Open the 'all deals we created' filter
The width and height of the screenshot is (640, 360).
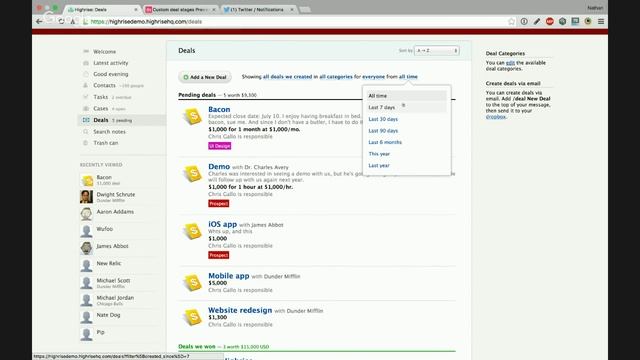pos(287,77)
